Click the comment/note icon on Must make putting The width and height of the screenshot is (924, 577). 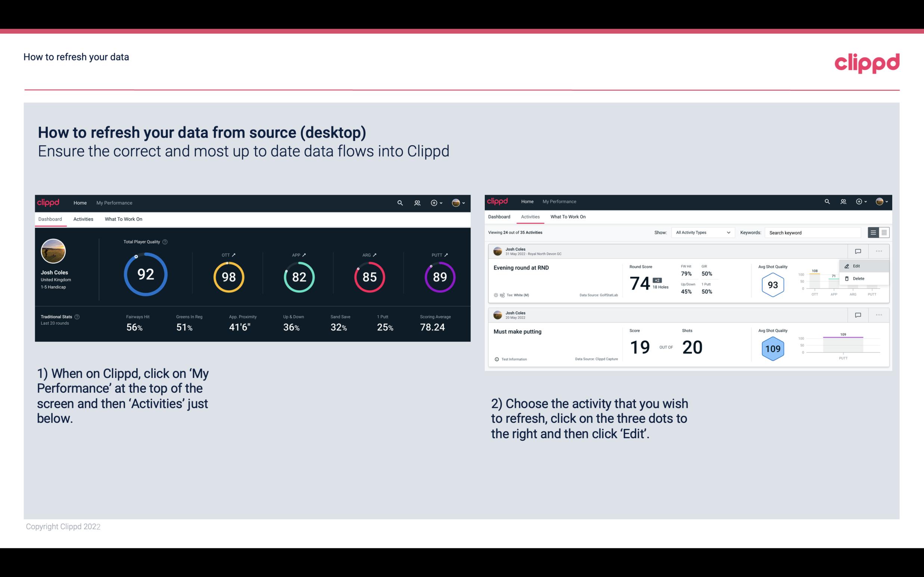click(x=858, y=313)
